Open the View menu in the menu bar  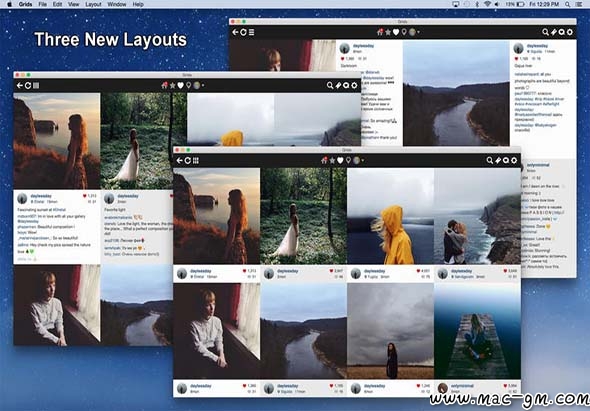pos(73,4)
